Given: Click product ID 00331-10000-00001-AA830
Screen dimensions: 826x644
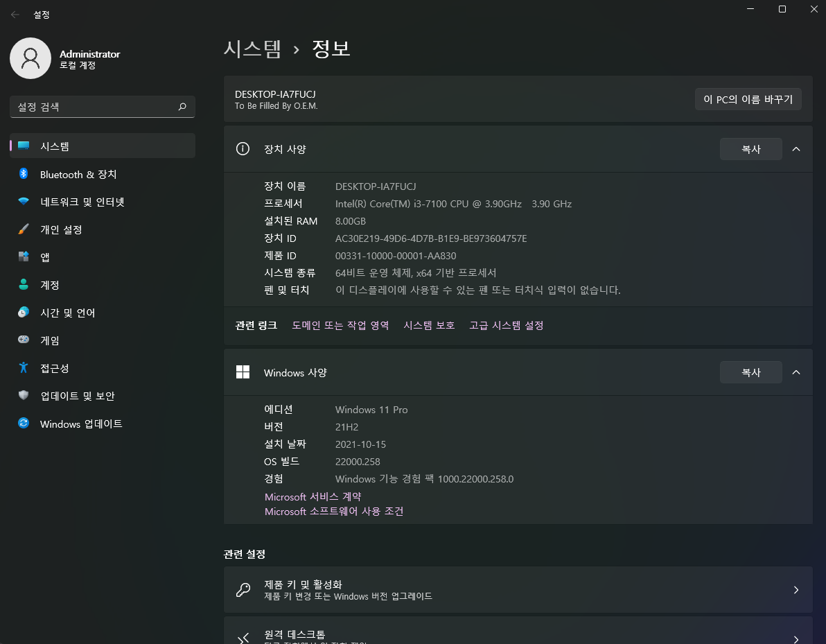Looking at the screenshot, I should pos(396,256).
